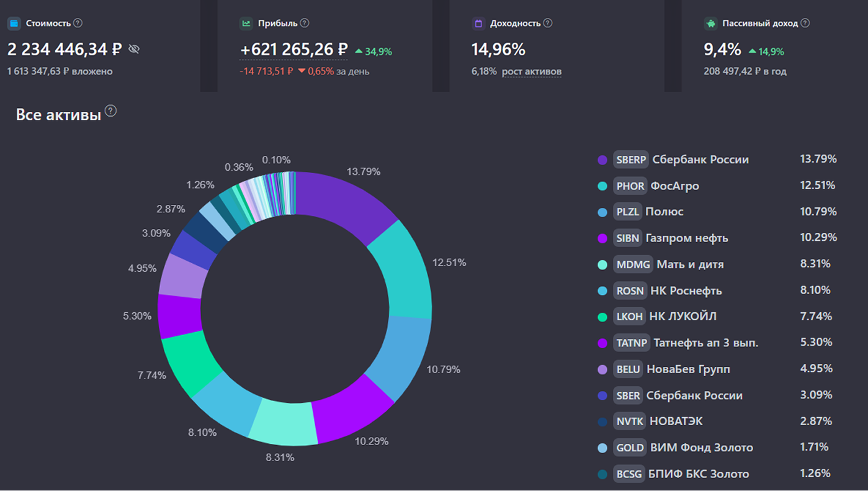This screenshot has width=868, height=491.
Task: Open the help icon beside Пассивный доход
Action: (805, 23)
